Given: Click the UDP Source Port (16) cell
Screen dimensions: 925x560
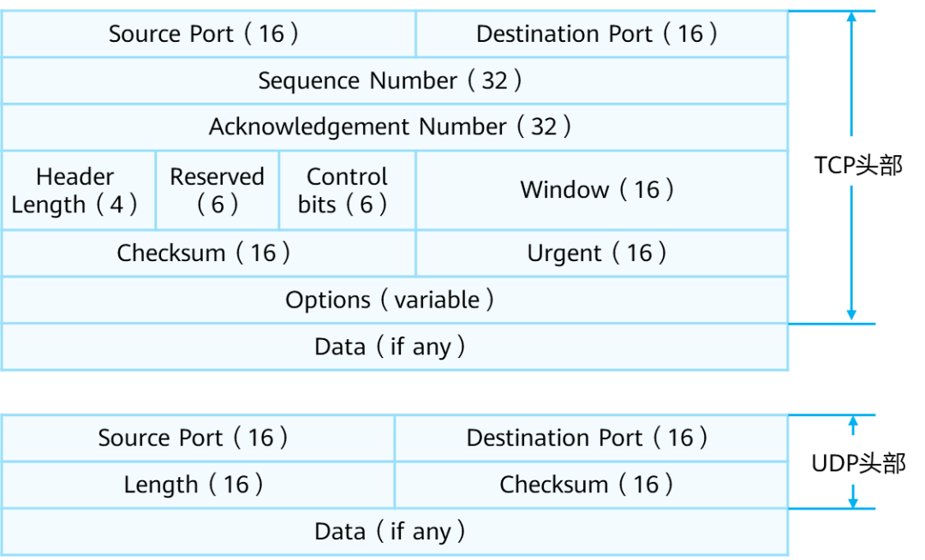Looking at the screenshot, I should click(198, 438).
